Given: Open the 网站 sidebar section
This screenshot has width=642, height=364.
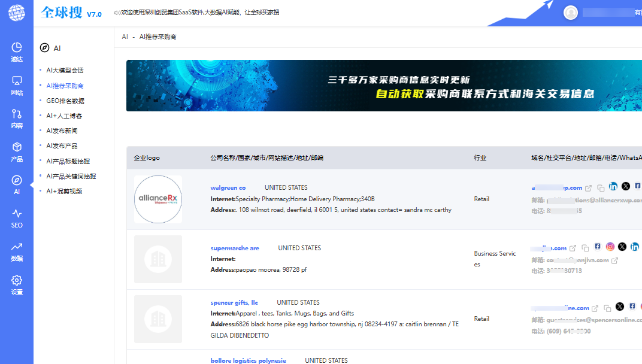Looking at the screenshot, I should coord(17,86).
